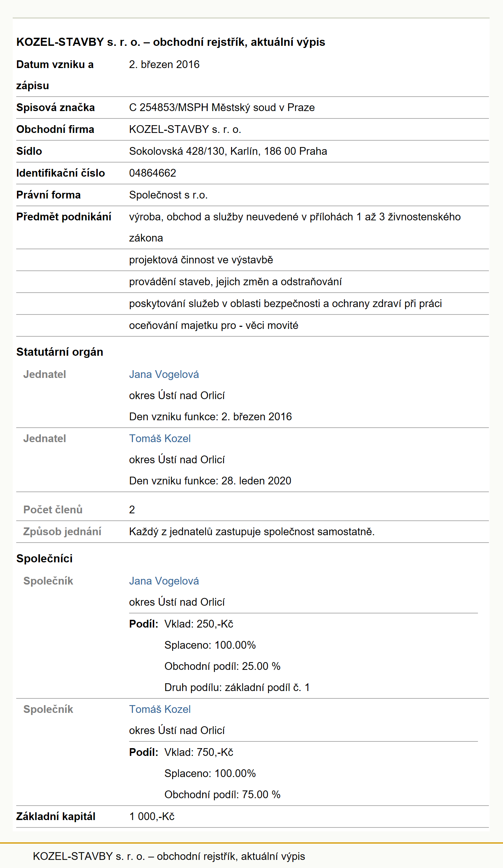The width and height of the screenshot is (503, 868).
Task: Click the date 2. březen 2016 at top
Action: point(164,64)
